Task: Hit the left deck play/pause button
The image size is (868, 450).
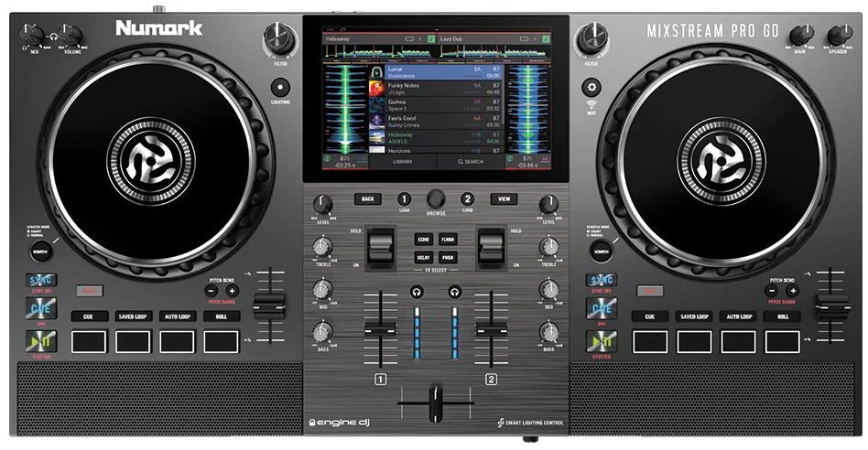Action: point(40,342)
